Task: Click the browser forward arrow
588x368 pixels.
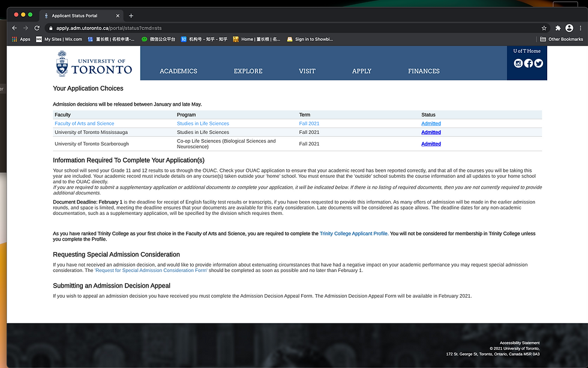Action: coord(25,28)
